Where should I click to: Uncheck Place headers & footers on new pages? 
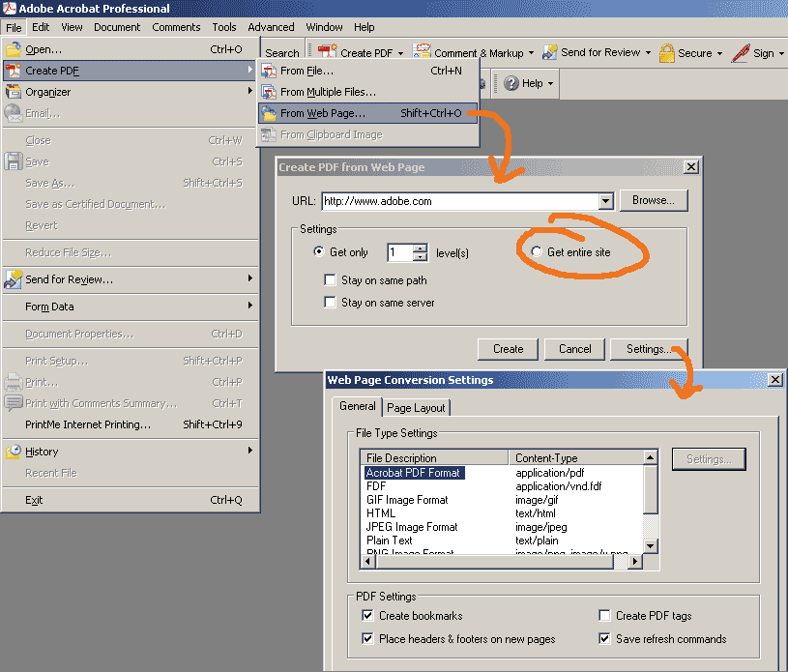(x=367, y=638)
